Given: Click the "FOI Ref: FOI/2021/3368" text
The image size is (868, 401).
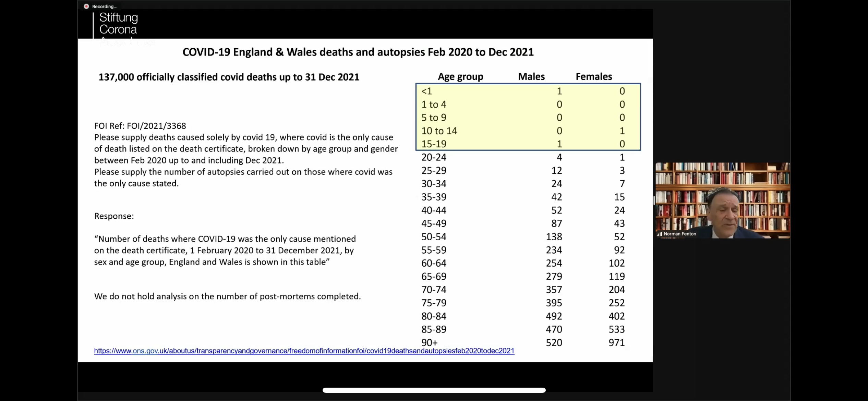Looking at the screenshot, I should click(x=140, y=126).
